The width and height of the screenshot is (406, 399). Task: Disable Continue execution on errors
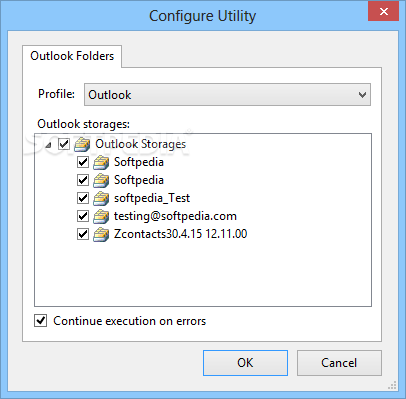41,321
